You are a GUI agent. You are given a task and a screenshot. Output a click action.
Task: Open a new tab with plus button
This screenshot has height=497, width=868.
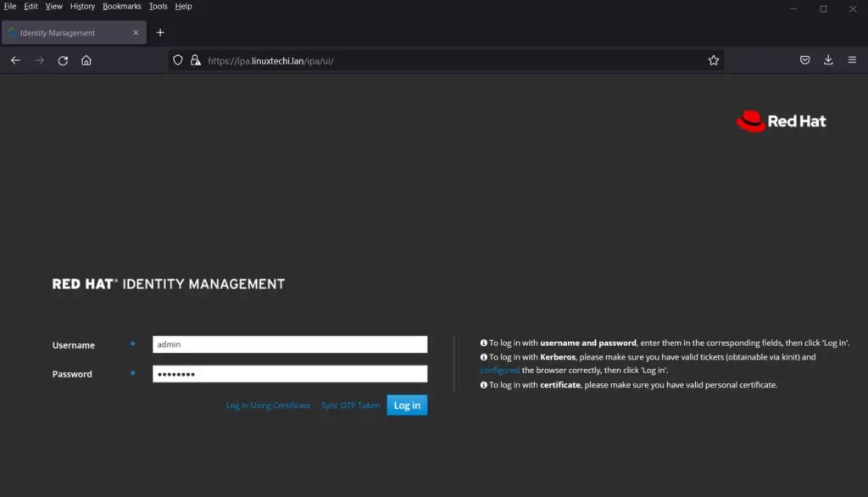(x=160, y=33)
